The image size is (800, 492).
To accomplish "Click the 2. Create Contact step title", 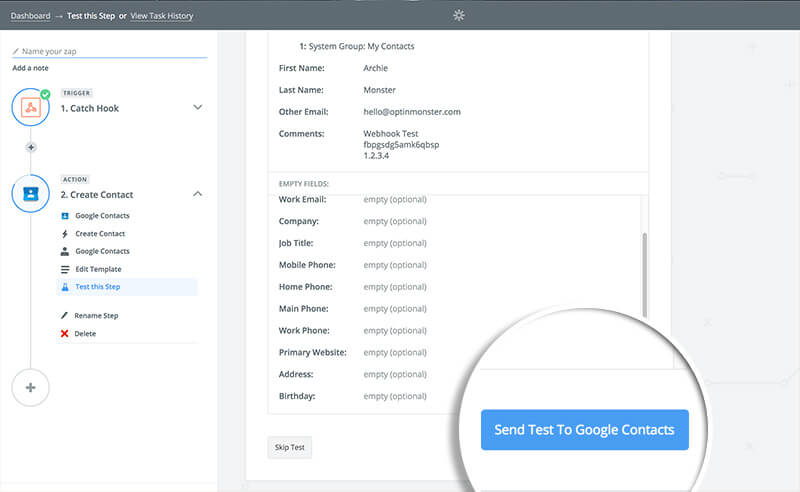I will coord(97,194).
